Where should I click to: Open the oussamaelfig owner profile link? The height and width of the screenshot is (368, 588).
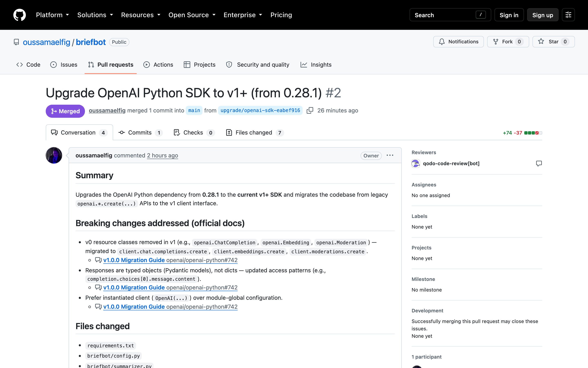coord(46,42)
